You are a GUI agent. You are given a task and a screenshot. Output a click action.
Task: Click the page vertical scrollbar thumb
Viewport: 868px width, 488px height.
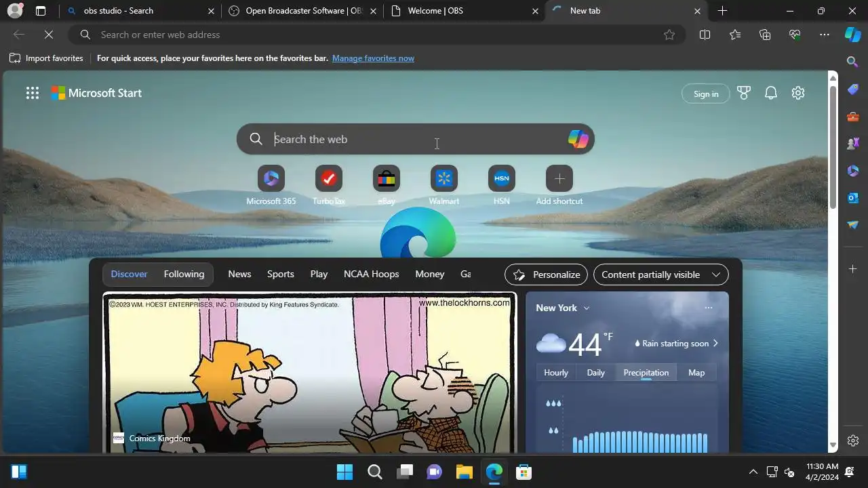pos(833,147)
